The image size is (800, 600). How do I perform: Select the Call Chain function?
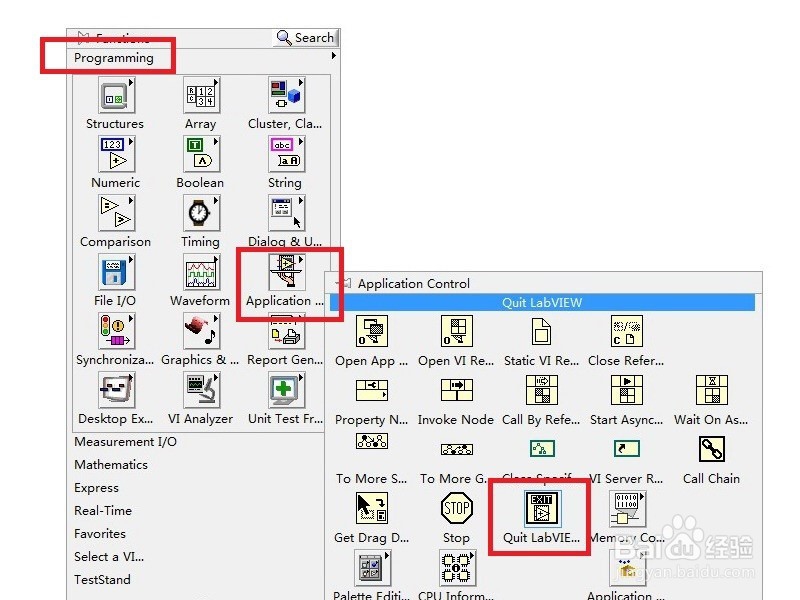click(712, 449)
